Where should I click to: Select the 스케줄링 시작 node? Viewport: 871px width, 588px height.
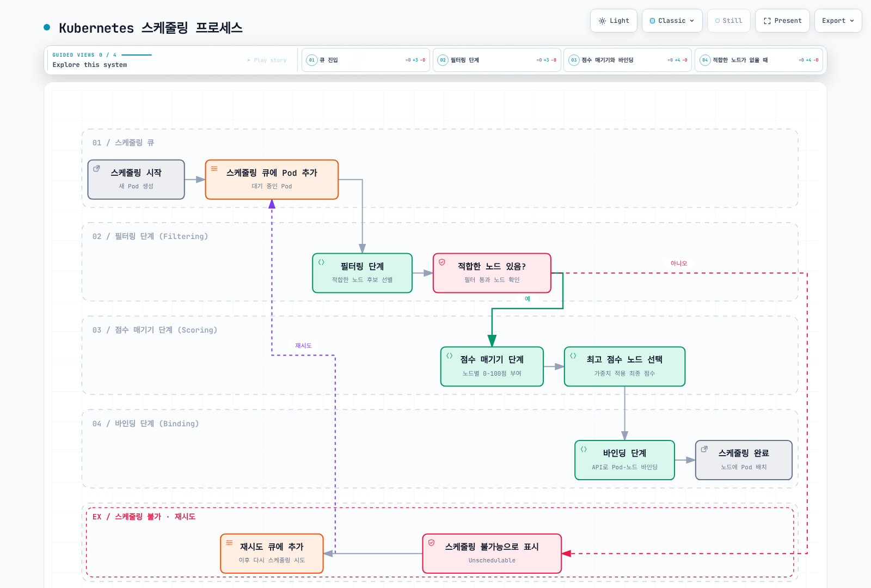[136, 180]
